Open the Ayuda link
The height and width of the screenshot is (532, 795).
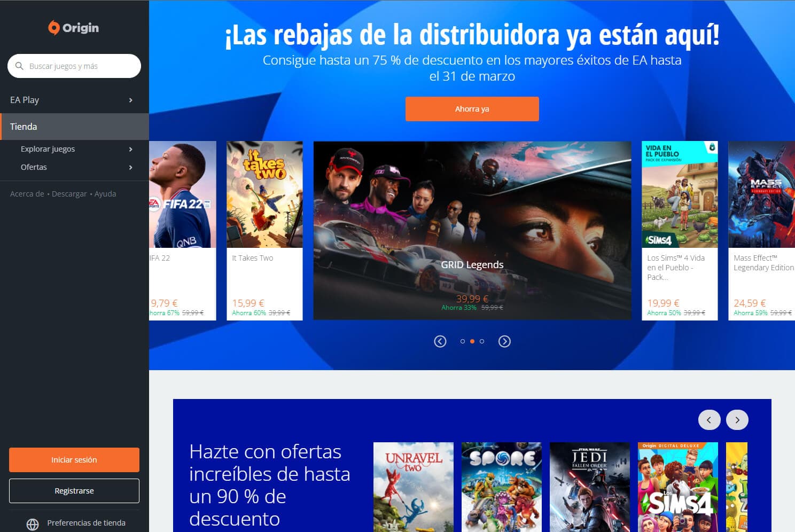pyautogui.click(x=105, y=194)
